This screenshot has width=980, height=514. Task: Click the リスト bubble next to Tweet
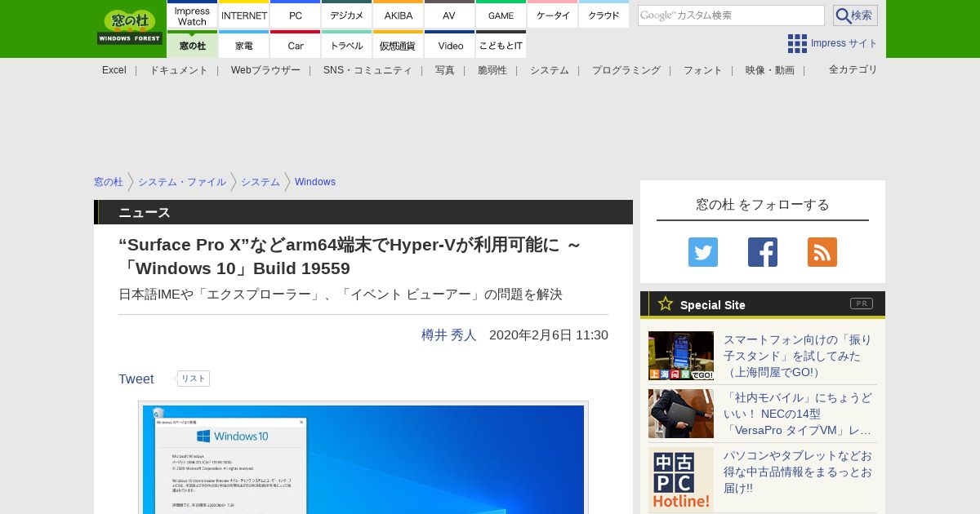[194, 379]
